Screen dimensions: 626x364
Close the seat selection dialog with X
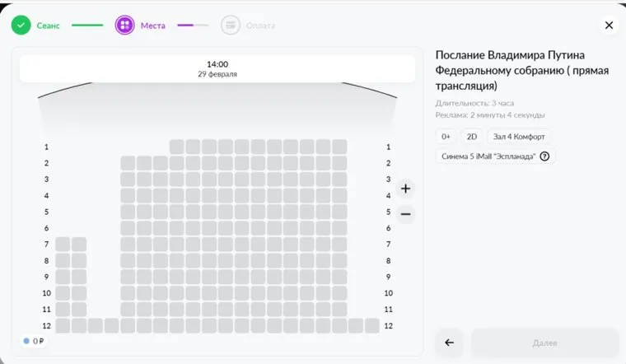609,26
